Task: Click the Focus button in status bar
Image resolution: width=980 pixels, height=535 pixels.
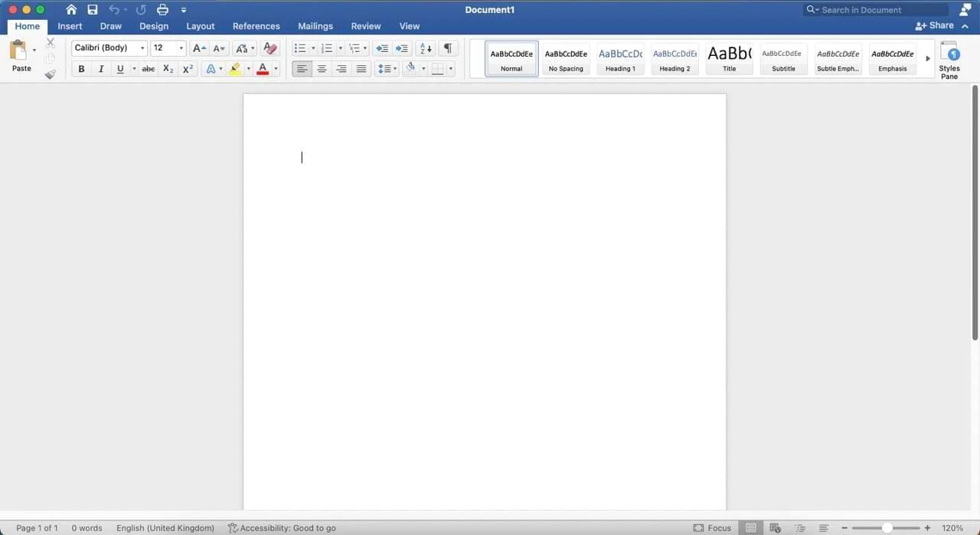Action: [712, 528]
